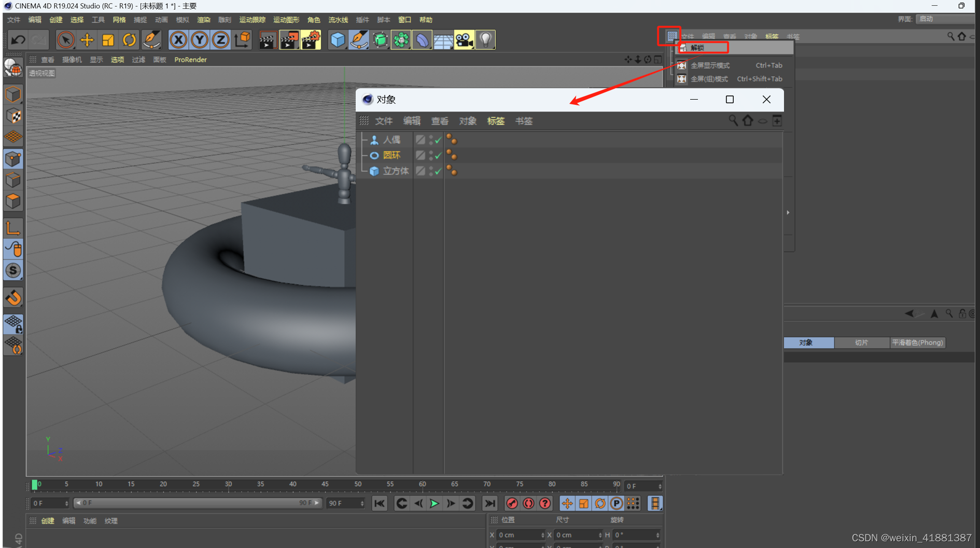Viewport: 980px width, 548px height.
Task: Select the Rotate tool in the toolbar
Action: tap(129, 39)
